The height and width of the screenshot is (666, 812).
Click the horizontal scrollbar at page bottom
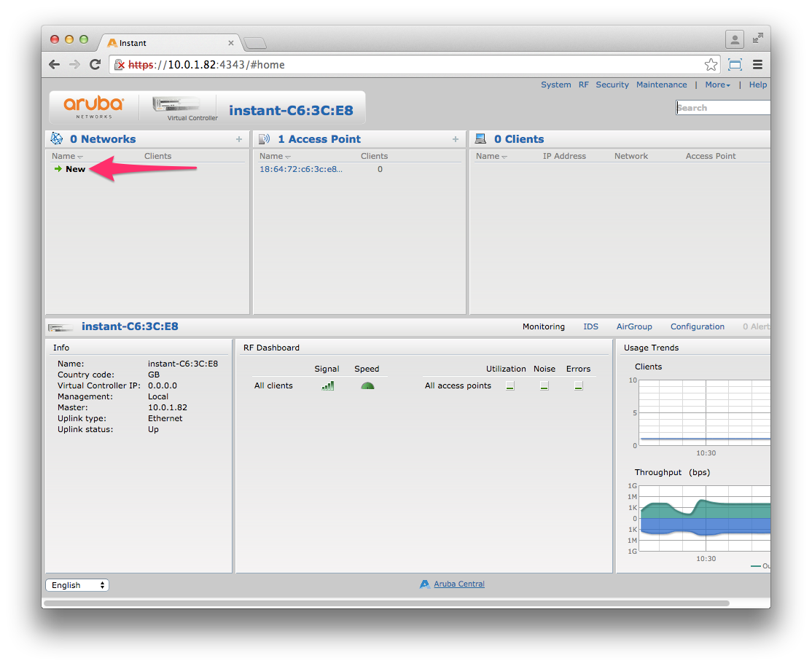(387, 603)
